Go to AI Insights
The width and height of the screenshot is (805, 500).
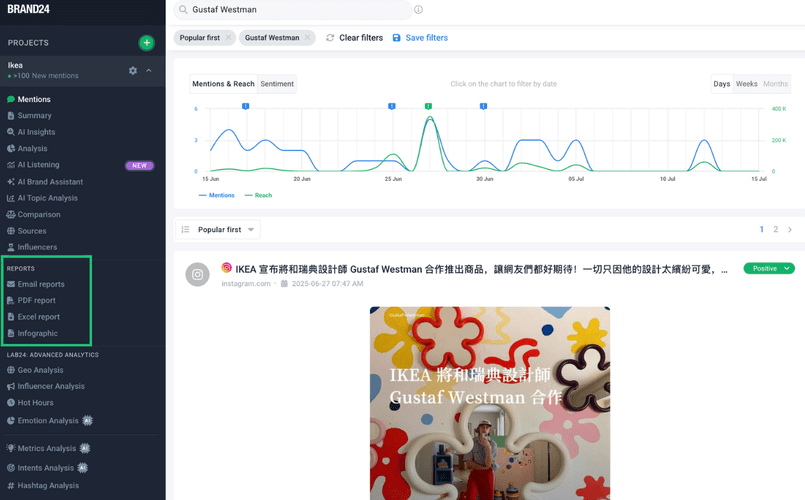point(36,132)
